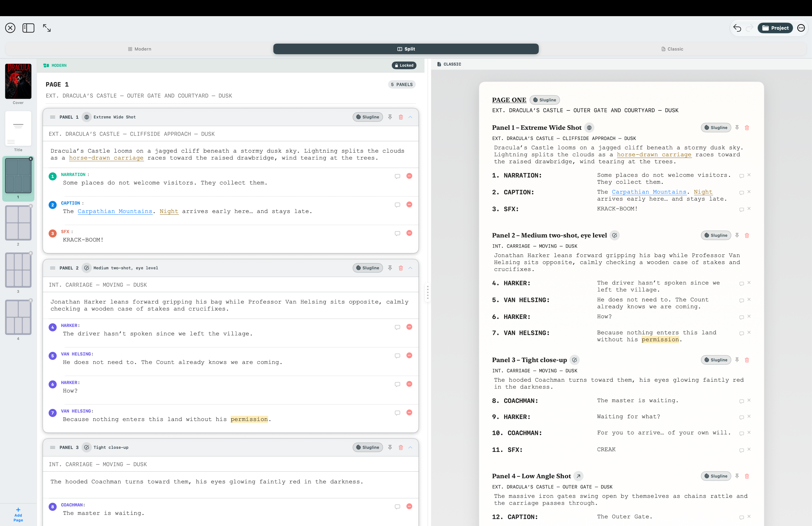Click globe icon beside Classic Panel 1 title
The height and width of the screenshot is (526, 812).
[x=589, y=128]
